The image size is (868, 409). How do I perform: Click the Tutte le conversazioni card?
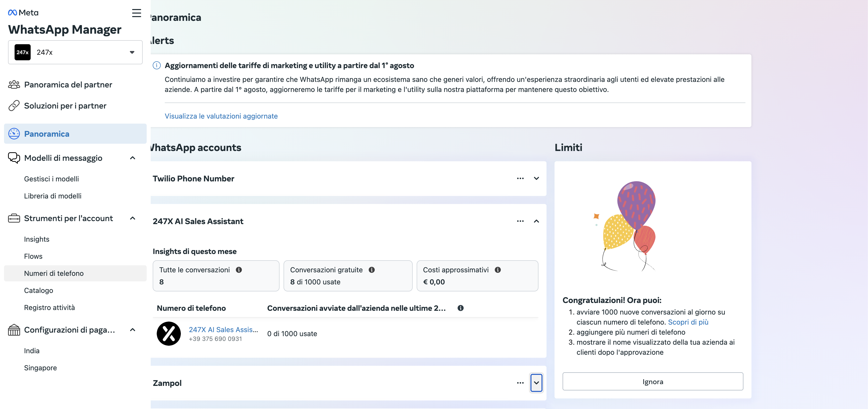click(216, 276)
